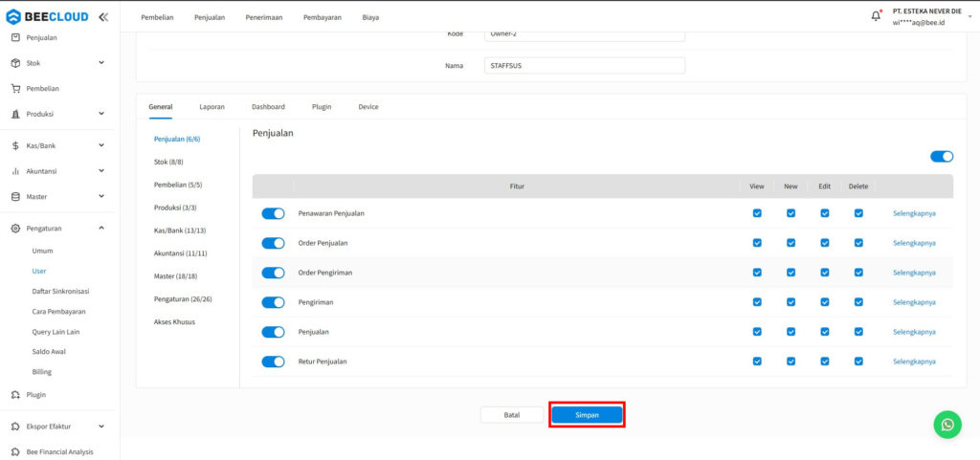The height and width of the screenshot is (460, 980).
Task: Click the Plugin puzzle icon in sidebar
Action: pyautogui.click(x=15, y=394)
